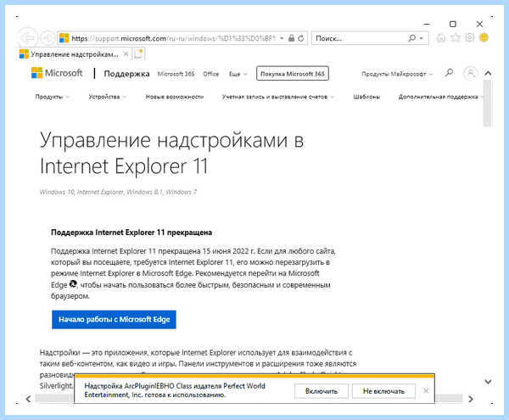This screenshot has width=509, height=420.
Task: Close the Управление надстройками tab
Action: pos(126,54)
